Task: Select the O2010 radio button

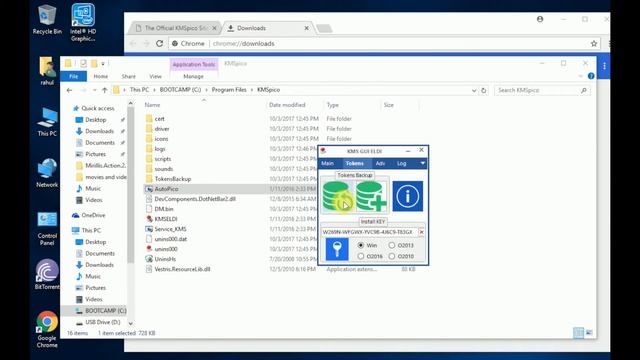Action: coord(392,256)
